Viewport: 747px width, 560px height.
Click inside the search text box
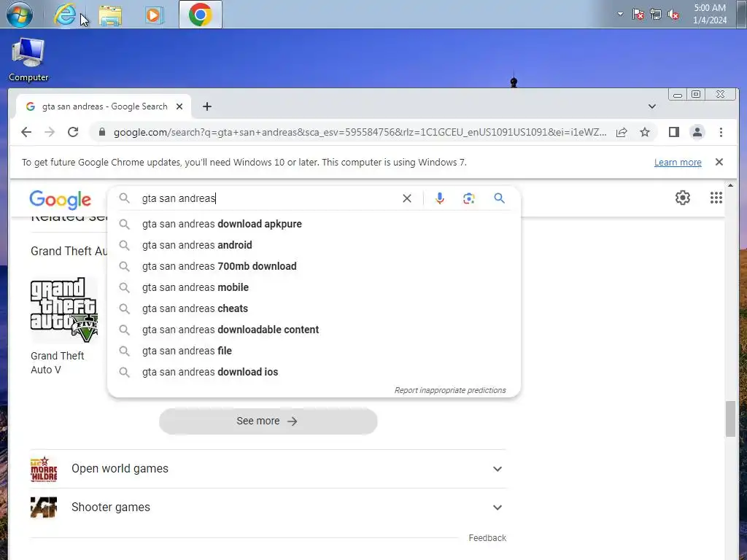coord(267,198)
